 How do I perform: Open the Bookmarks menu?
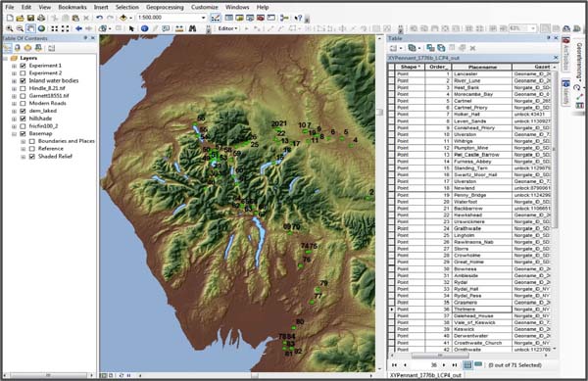(x=73, y=7)
